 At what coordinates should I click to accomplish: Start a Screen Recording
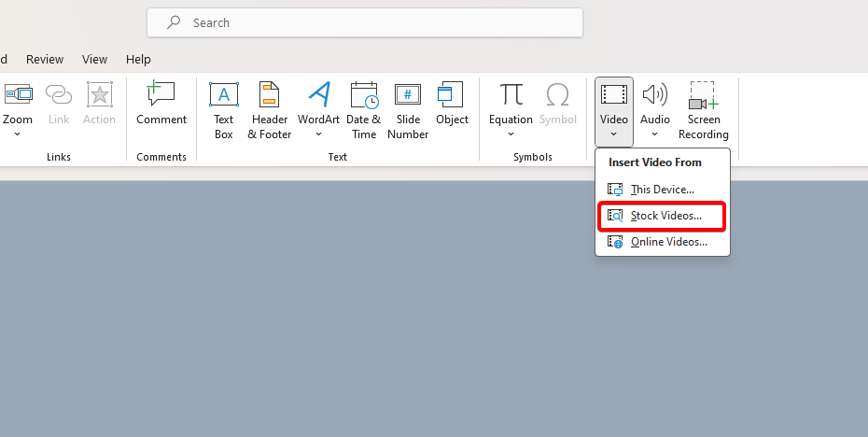click(704, 110)
